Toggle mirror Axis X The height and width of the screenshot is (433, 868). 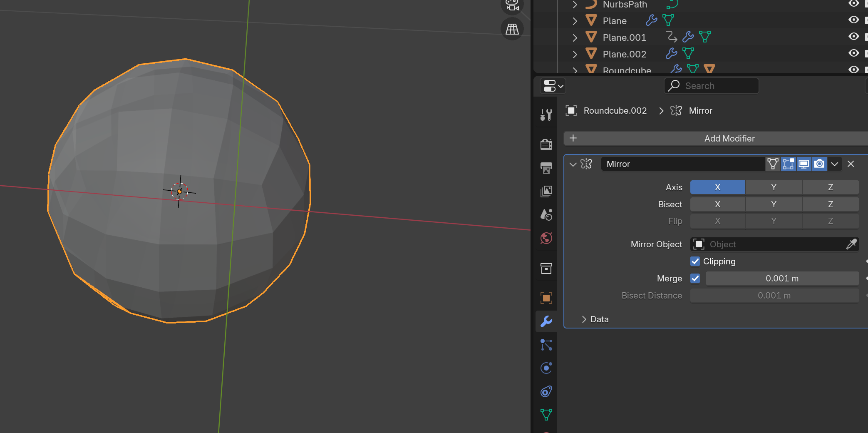click(x=718, y=187)
